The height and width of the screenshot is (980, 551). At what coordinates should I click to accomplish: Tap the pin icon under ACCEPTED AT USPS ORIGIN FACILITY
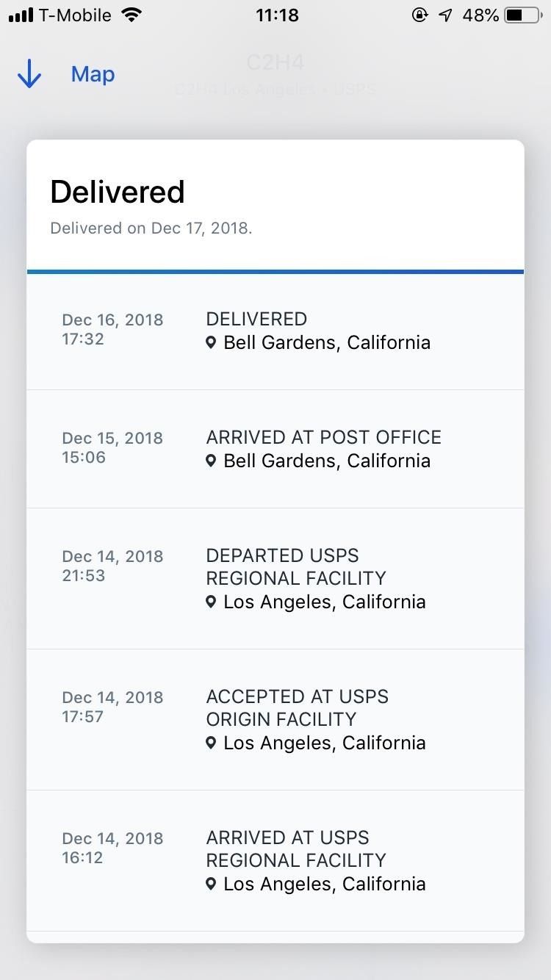211,743
